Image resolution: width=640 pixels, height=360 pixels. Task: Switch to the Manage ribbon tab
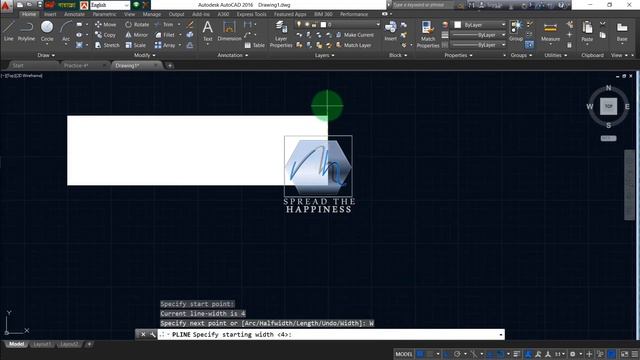pyautogui.click(x=151, y=14)
